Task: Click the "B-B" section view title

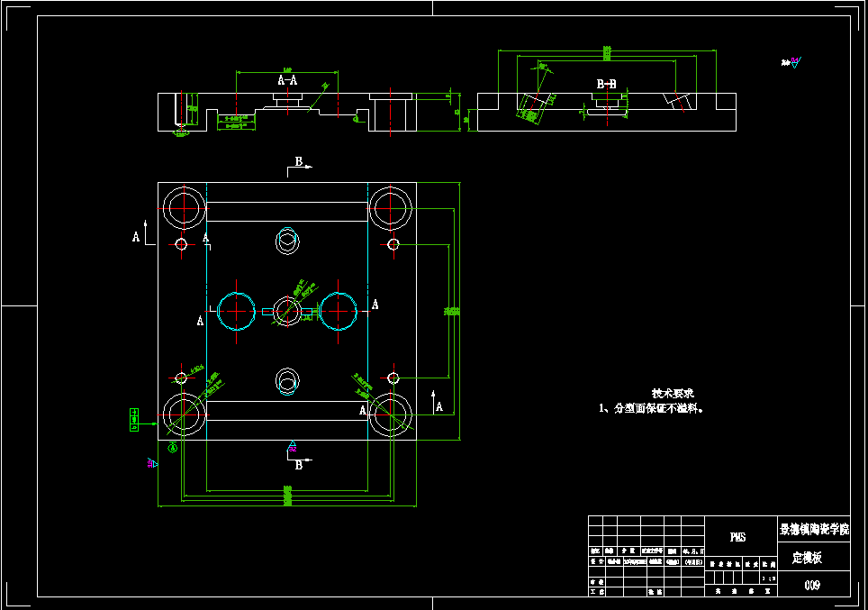Action: [606, 84]
